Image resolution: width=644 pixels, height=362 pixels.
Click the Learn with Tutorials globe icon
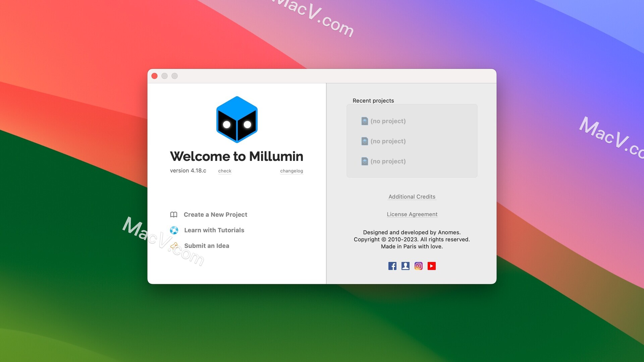(174, 230)
